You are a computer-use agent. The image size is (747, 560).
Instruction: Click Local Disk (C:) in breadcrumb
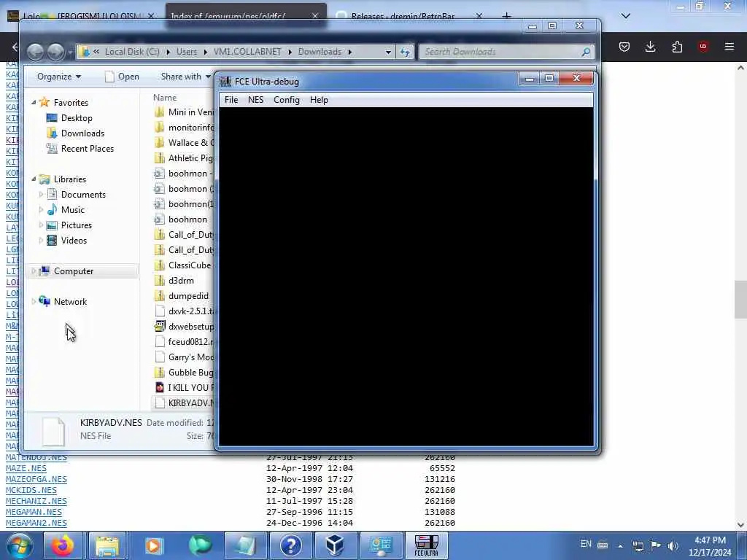pyautogui.click(x=132, y=52)
